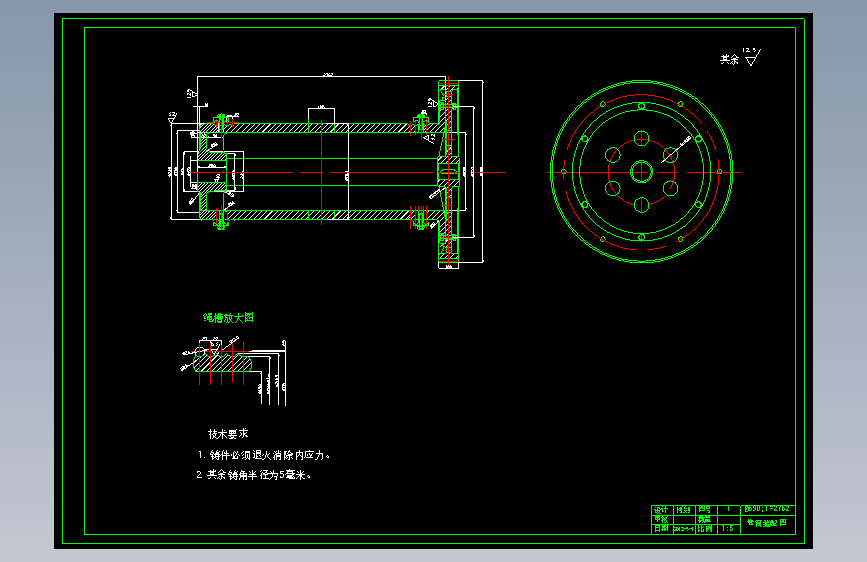Click the topmost hole on the red bolt circle
The image size is (867, 562).
tap(641, 138)
